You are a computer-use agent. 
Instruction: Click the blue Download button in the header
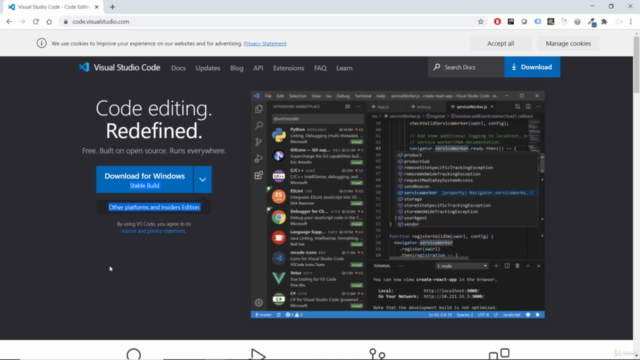click(532, 67)
